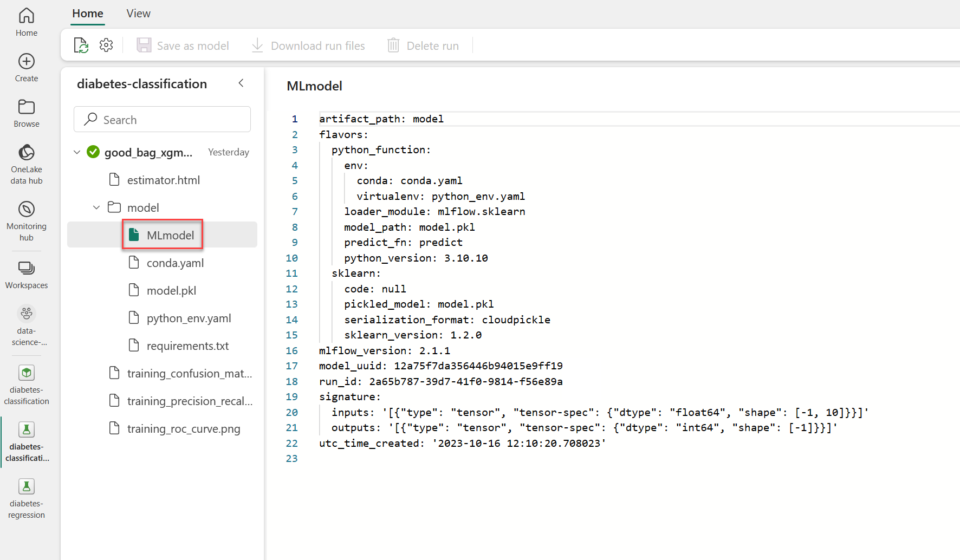
Task: Click the model.pkl file icon
Action: tap(134, 290)
